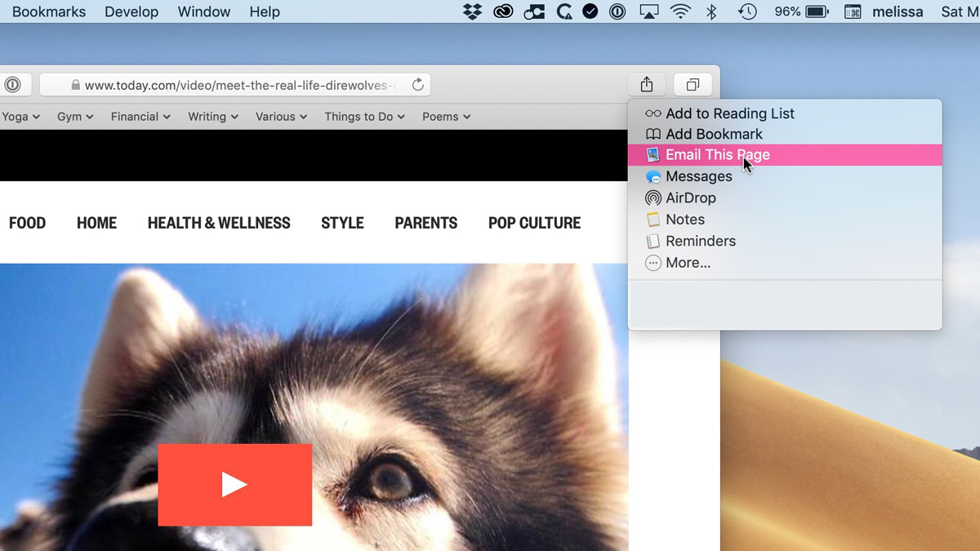This screenshot has width=980, height=551.
Task: Click the Mail stamp icon in share menu
Action: pyautogui.click(x=653, y=155)
